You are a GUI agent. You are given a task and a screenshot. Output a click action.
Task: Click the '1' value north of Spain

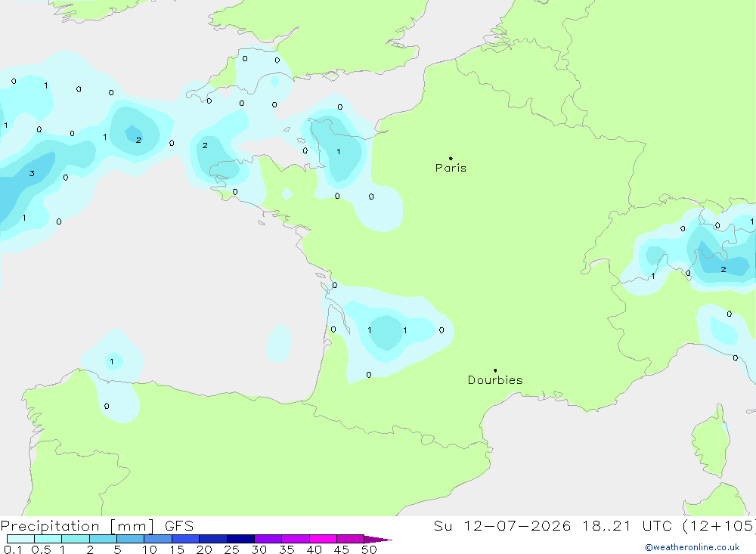coord(112,361)
